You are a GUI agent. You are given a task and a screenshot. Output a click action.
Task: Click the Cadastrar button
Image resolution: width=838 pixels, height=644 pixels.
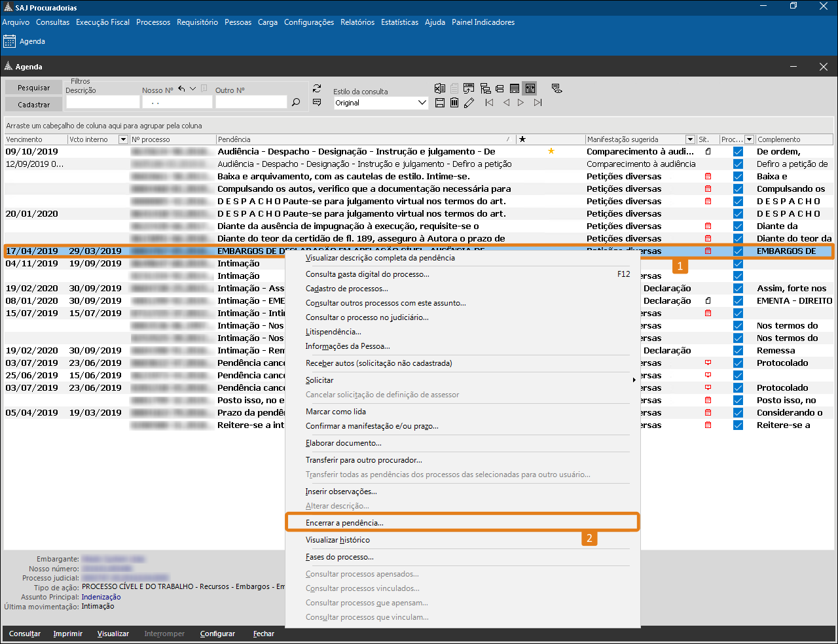click(33, 105)
